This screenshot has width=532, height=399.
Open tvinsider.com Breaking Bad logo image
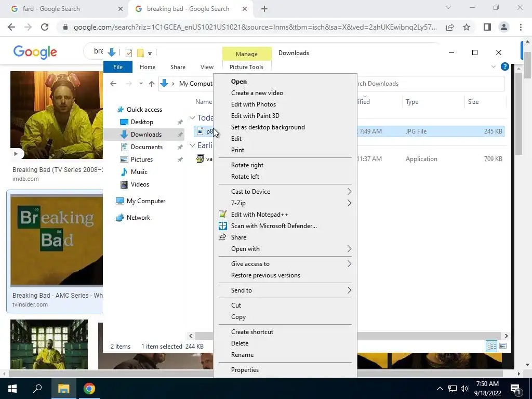(x=56, y=240)
